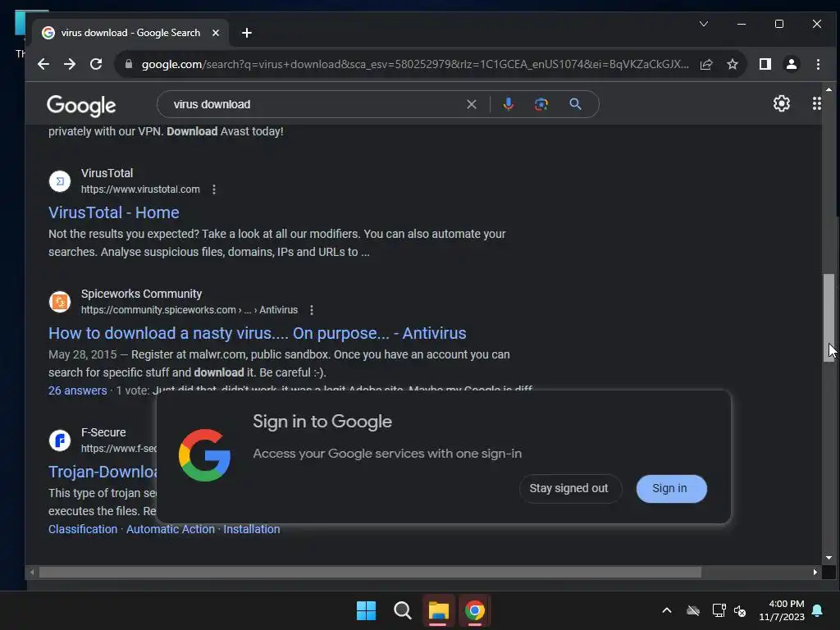Click the vertical scrollbar up arrow
The image size is (840, 630).
(829, 89)
